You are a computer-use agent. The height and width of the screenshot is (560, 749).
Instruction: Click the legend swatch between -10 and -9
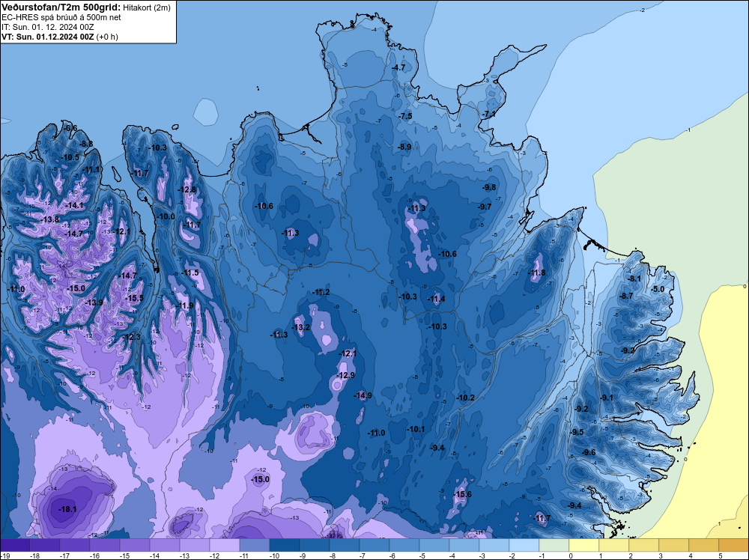click(284, 545)
